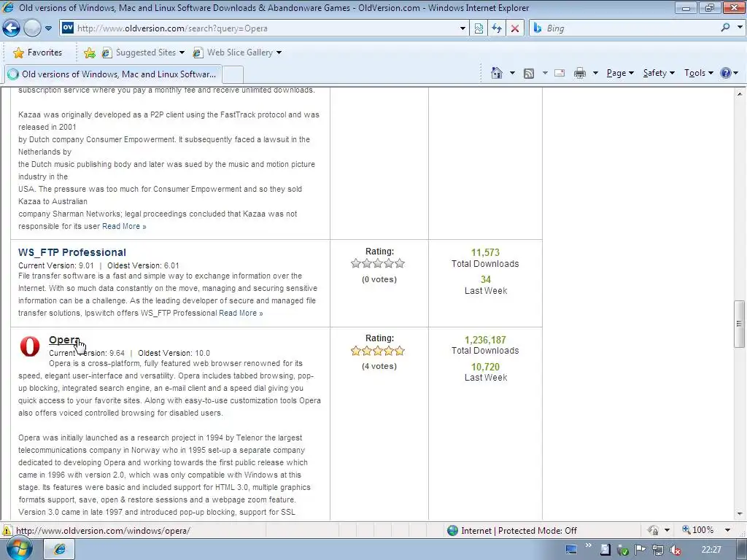Open the WS_FTP Professional title link
Viewport: 747px width, 560px height.
pos(72,252)
